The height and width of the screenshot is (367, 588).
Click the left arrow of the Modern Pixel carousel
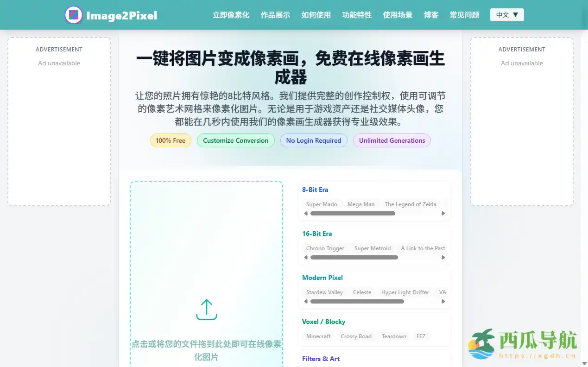click(305, 301)
